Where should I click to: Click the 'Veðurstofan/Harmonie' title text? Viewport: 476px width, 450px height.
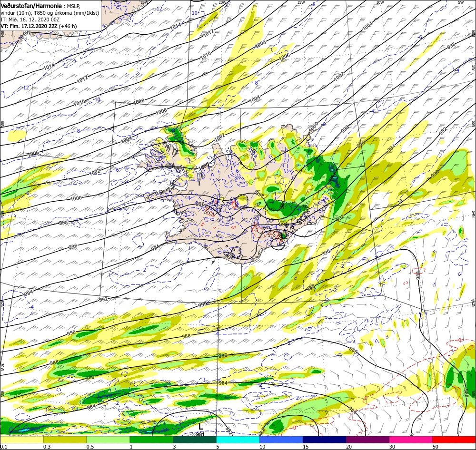click(31, 6)
